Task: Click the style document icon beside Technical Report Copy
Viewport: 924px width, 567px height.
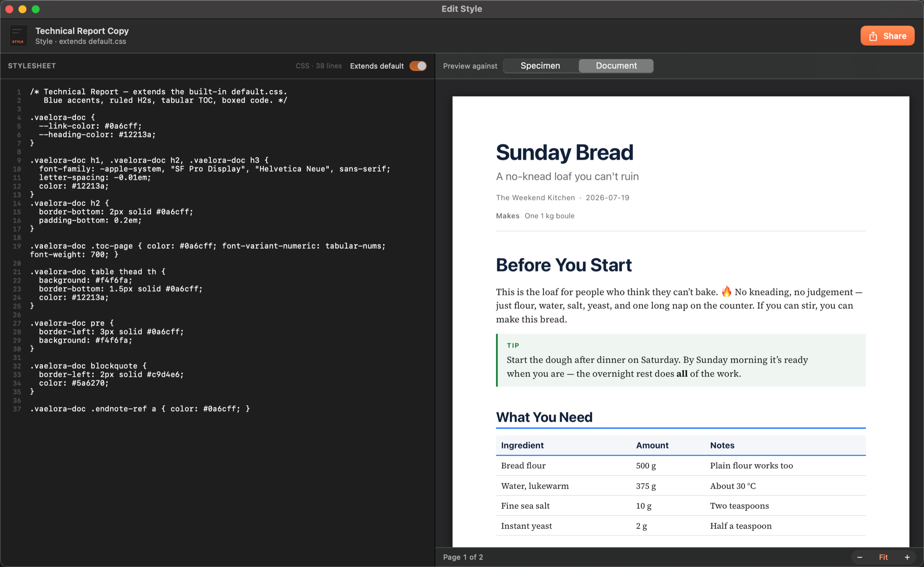Action: pyautogui.click(x=18, y=36)
